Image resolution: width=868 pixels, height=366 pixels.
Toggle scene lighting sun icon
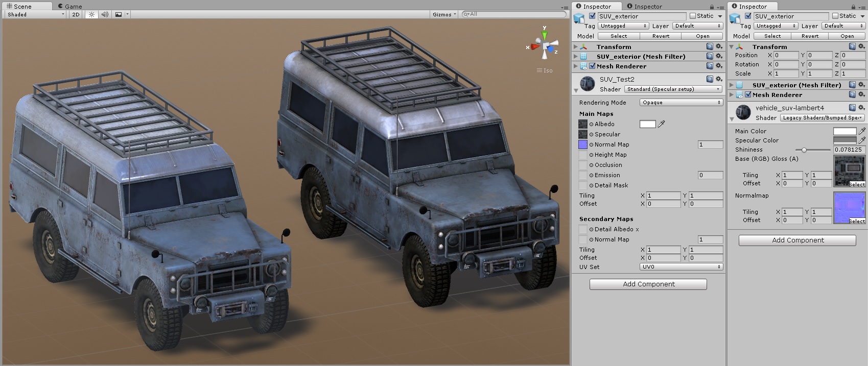pos(91,14)
